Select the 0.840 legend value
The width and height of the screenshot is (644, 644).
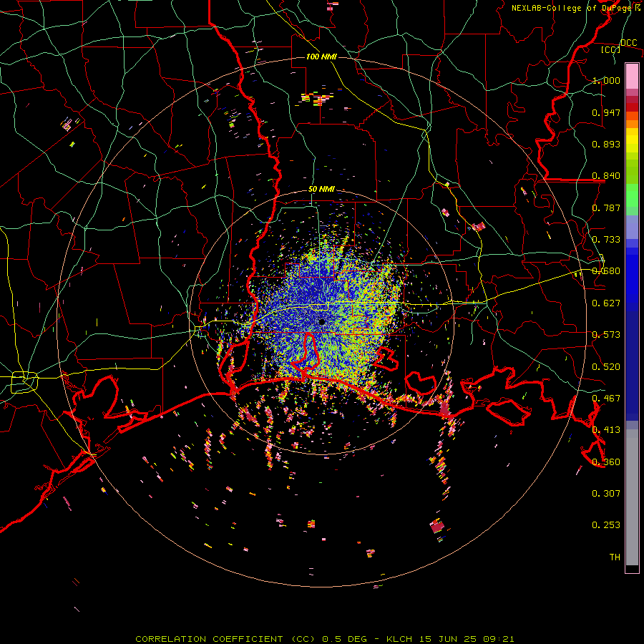point(606,176)
